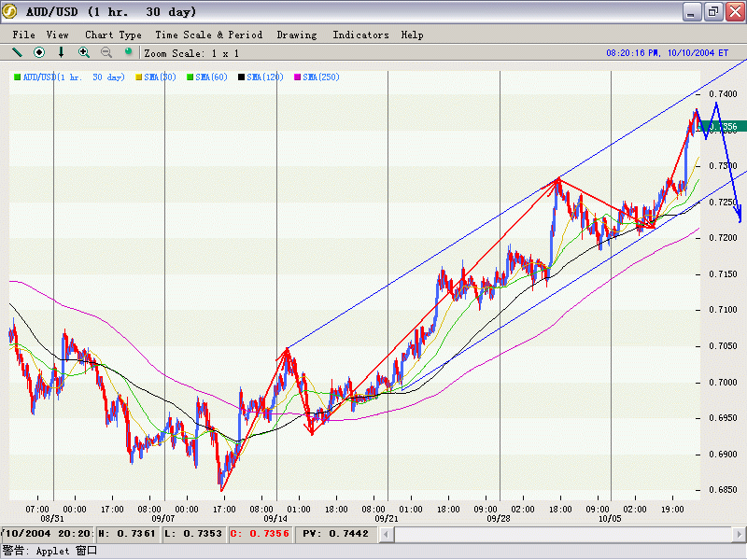
Task: Click the SMA(30) yellow legend swatch
Action: [139, 77]
